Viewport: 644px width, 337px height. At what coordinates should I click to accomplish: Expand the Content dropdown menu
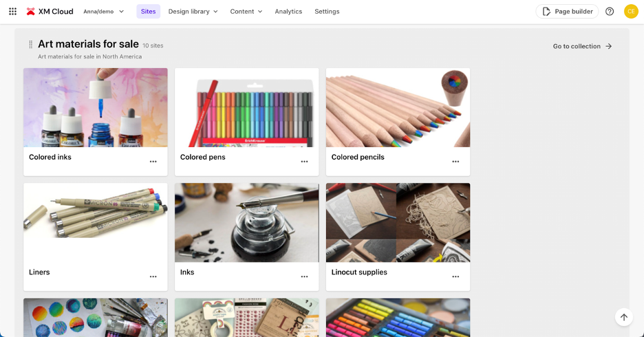click(246, 12)
